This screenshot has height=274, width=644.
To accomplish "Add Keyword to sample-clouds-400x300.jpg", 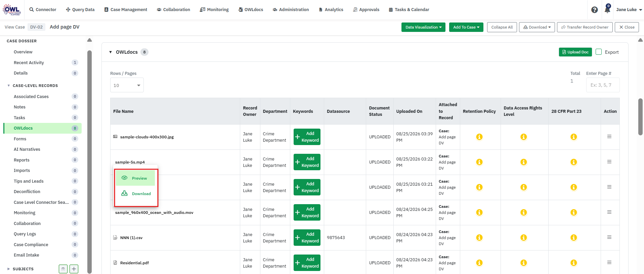I will [307, 137].
